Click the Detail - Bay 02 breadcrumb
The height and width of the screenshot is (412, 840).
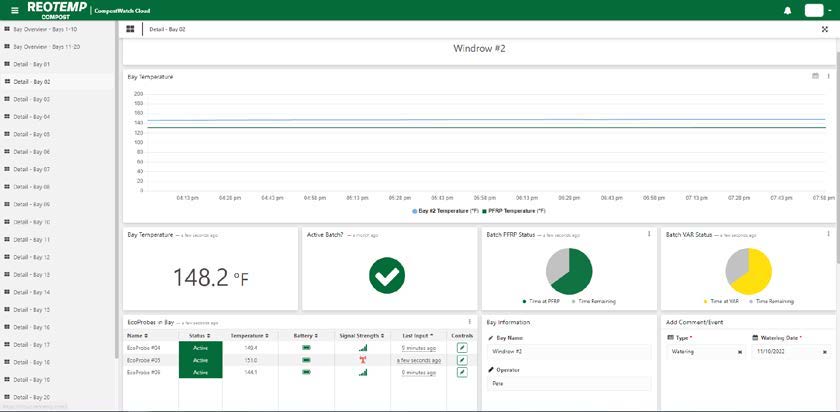pos(168,29)
